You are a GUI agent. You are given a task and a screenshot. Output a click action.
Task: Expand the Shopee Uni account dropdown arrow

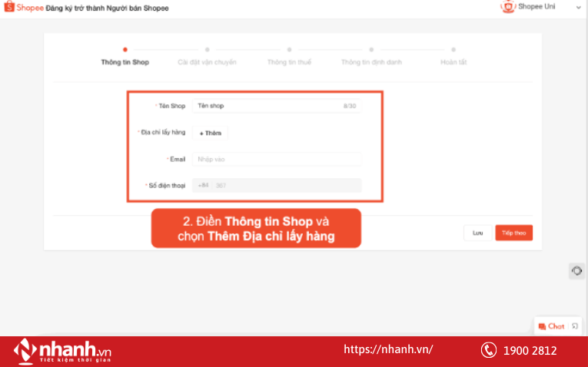(578, 8)
